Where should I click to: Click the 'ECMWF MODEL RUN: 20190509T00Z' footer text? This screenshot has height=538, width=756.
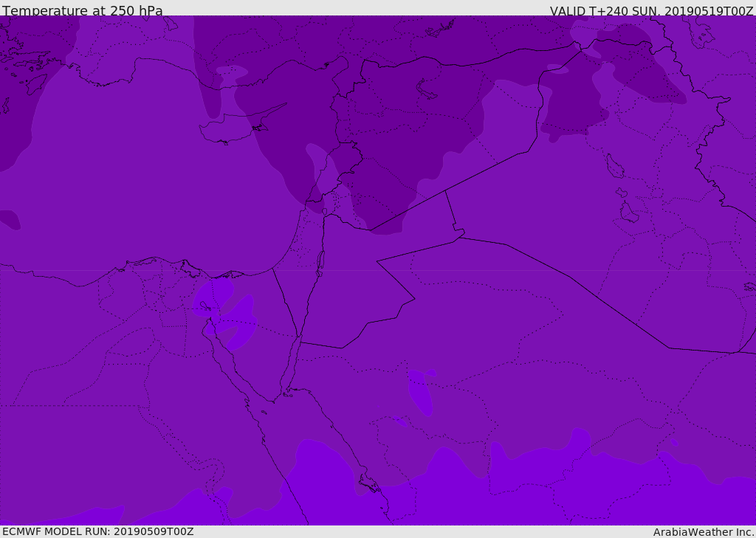[x=98, y=531]
